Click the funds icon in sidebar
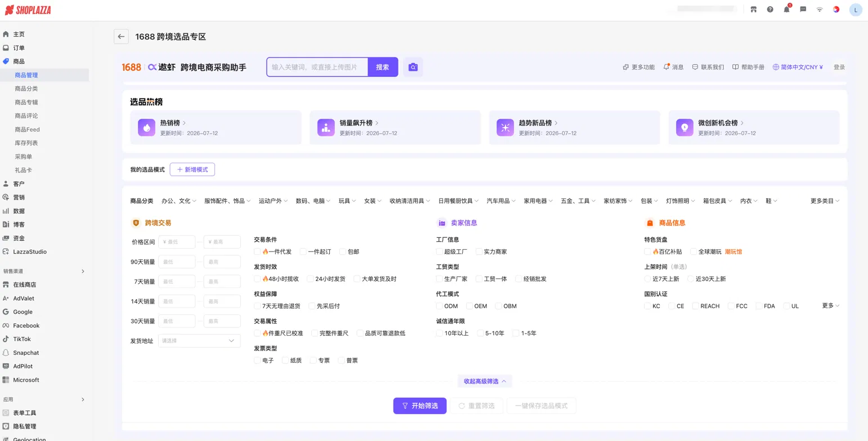Image resolution: width=868 pixels, height=441 pixels. pyautogui.click(x=6, y=238)
